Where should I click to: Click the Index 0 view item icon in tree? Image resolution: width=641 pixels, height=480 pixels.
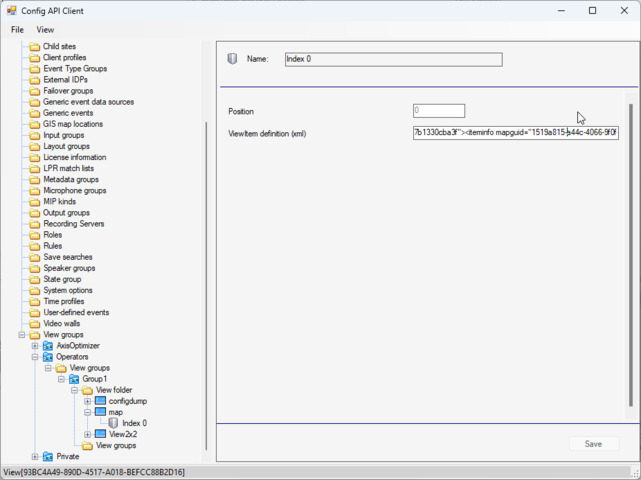click(x=113, y=423)
